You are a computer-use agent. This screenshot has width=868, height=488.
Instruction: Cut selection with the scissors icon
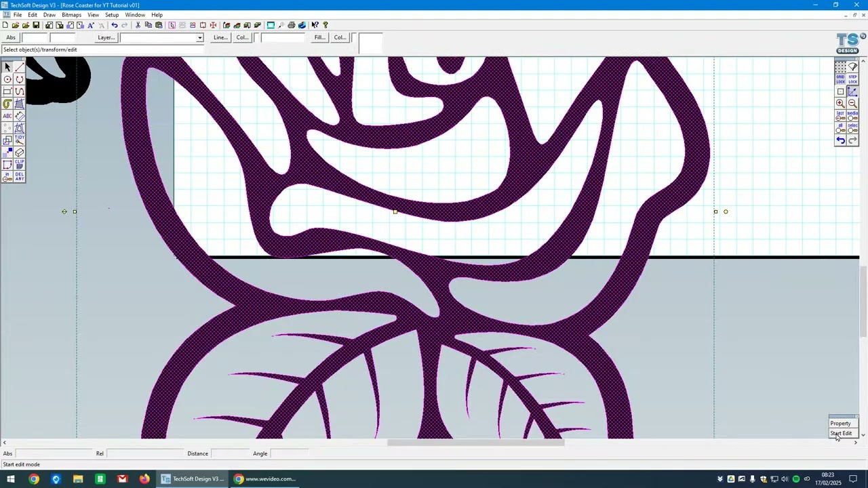point(138,25)
